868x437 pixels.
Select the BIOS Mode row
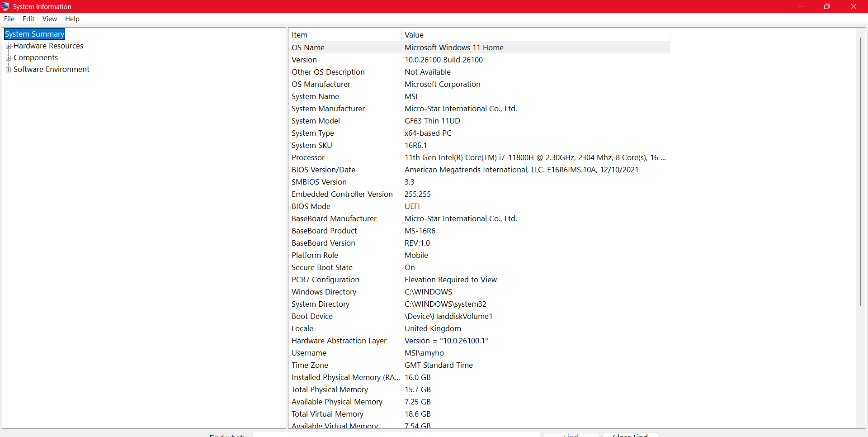(480, 206)
